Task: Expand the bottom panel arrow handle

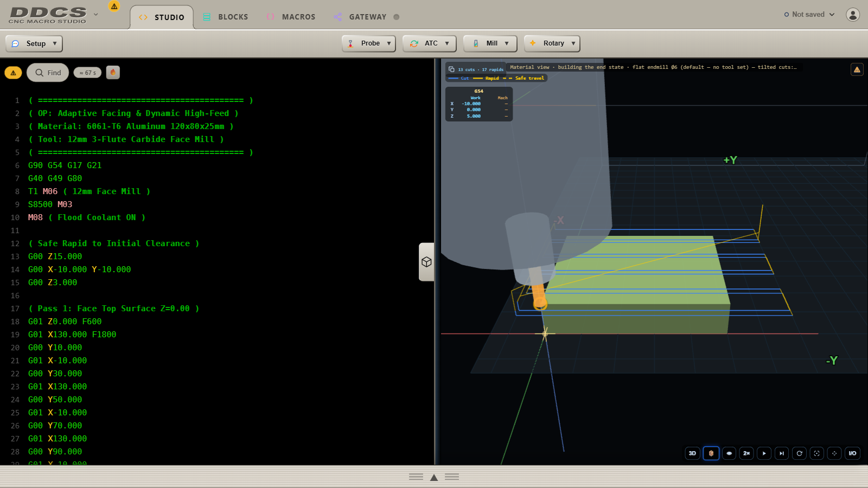Action: tap(434, 477)
